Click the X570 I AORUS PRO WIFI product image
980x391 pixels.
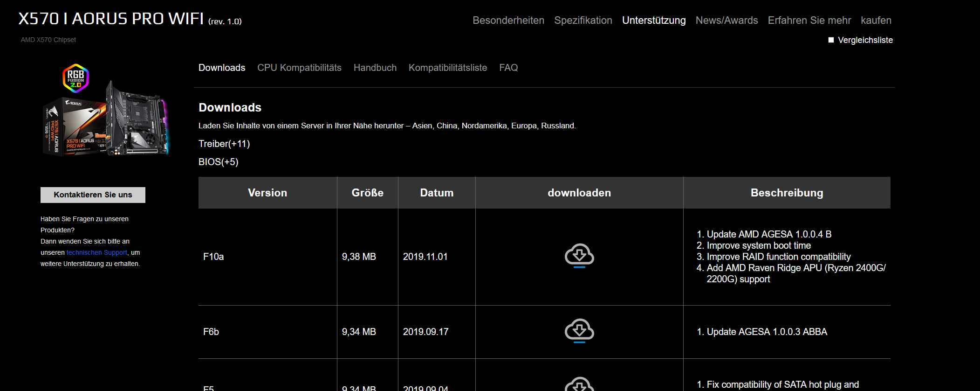pos(105,110)
